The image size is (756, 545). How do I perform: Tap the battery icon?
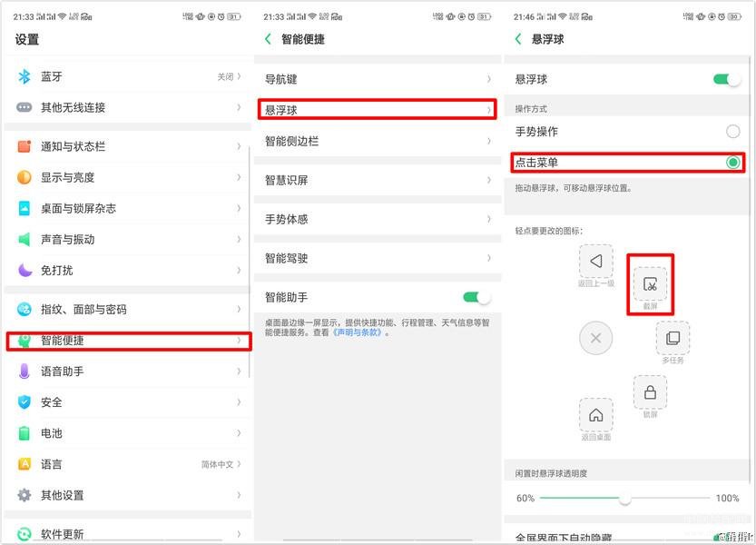25,432
